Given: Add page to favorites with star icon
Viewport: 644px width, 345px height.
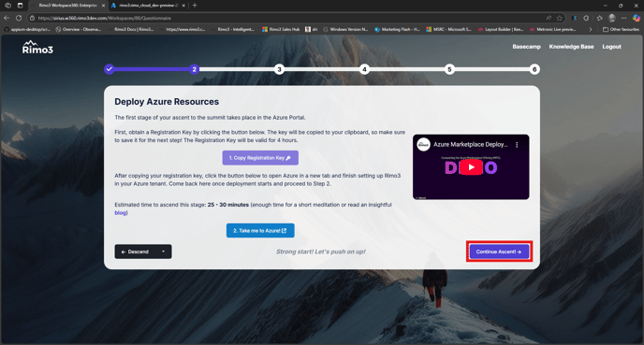Looking at the screenshot, I should coord(560,18).
